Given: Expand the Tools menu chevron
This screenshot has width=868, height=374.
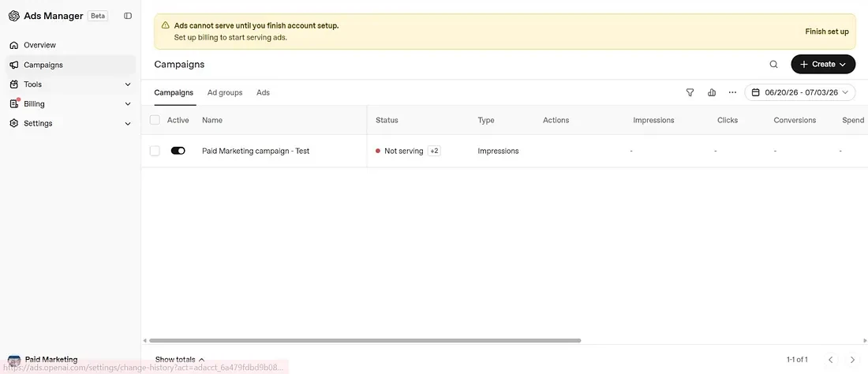Looking at the screenshot, I should [x=128, y=84].
